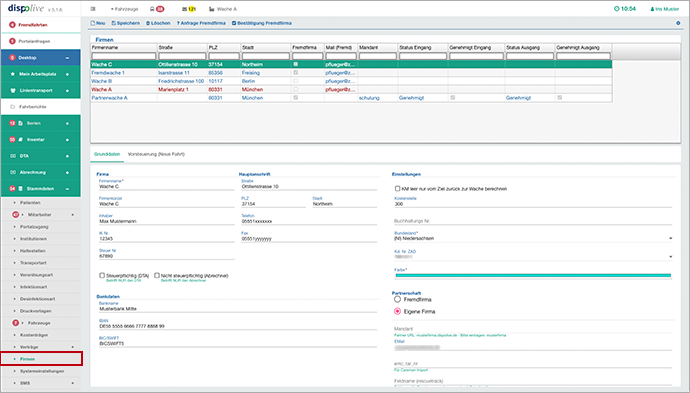Click the Linientransport icon in sidebar

pos(12,90)
